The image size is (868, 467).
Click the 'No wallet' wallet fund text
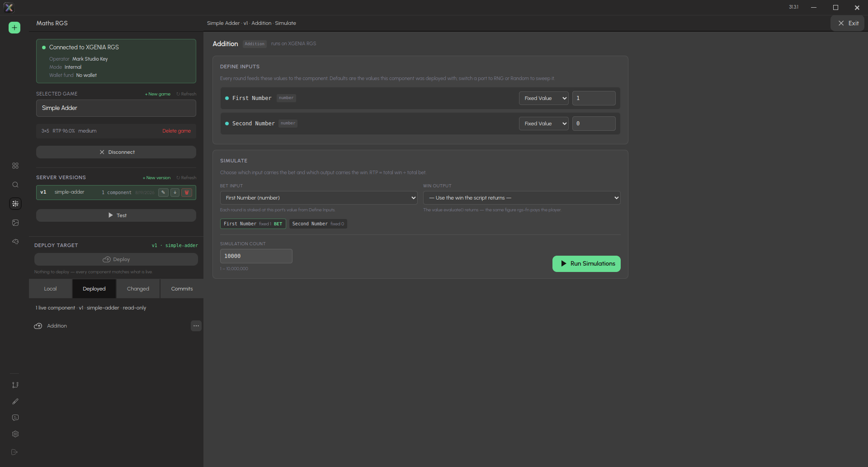[86, 75]
